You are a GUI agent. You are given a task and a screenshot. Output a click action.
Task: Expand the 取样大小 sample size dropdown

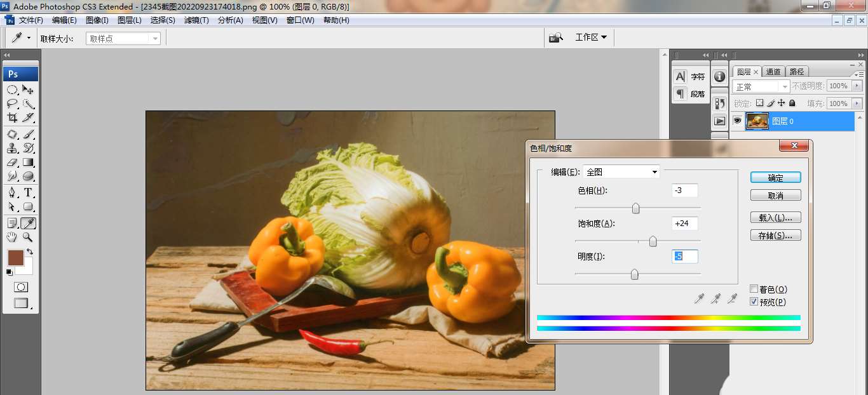pos(123,39)
